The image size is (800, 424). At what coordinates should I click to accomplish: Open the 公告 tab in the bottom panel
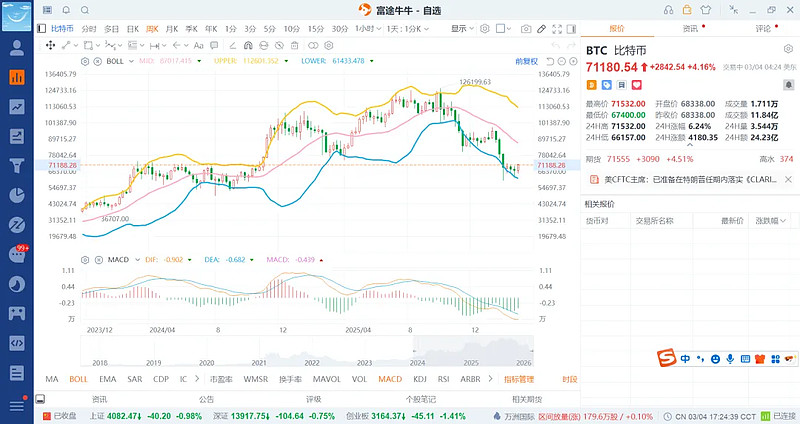tap(206, 399)
